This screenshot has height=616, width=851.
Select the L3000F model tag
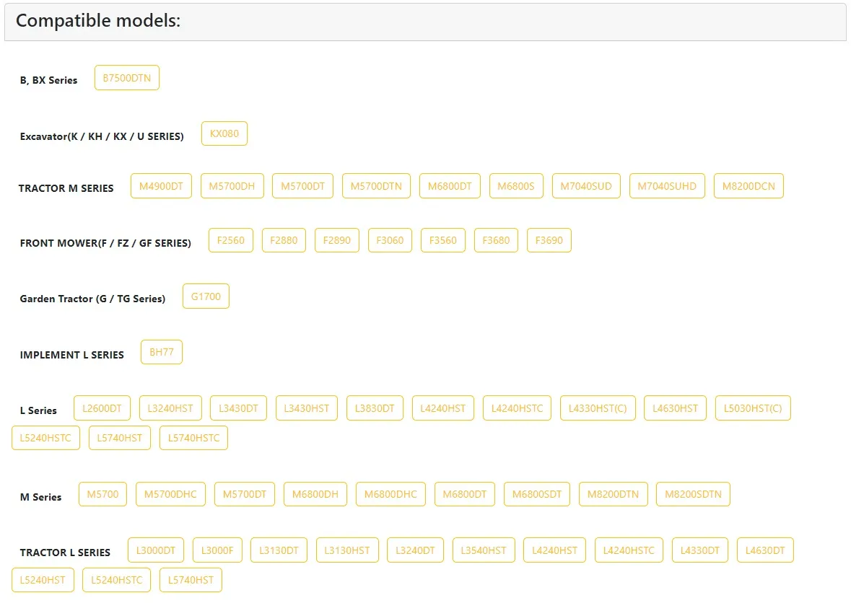tap(218, 550)
